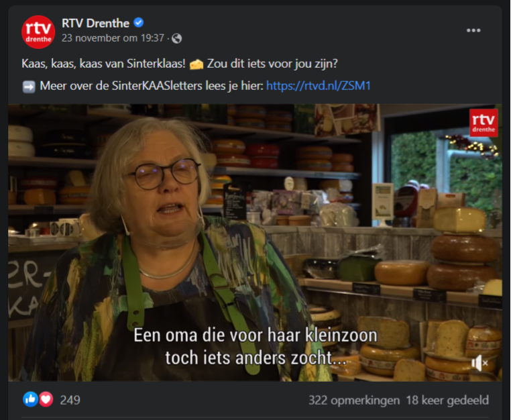
Task: Click the blue thumbs-up reaction icon
Action: [31, 399]
